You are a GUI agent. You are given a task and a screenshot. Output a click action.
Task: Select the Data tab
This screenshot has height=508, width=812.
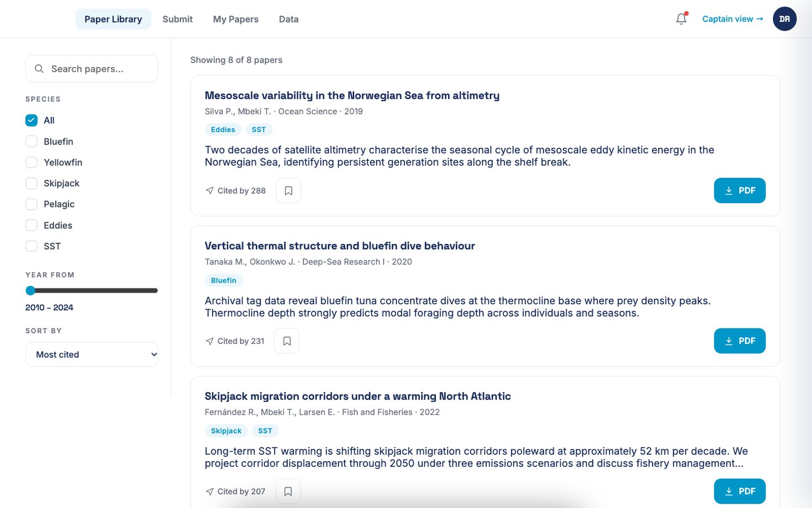tap(289, 19)
